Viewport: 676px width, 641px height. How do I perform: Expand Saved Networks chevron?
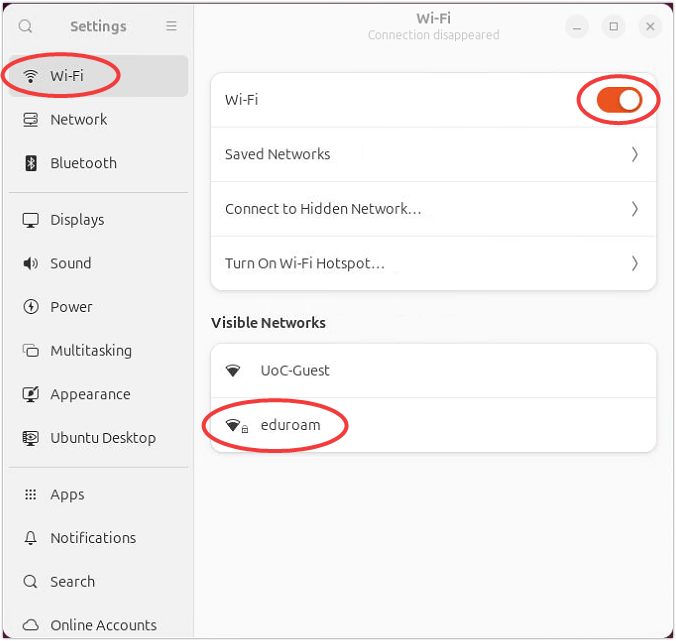[x=635, y=154]
